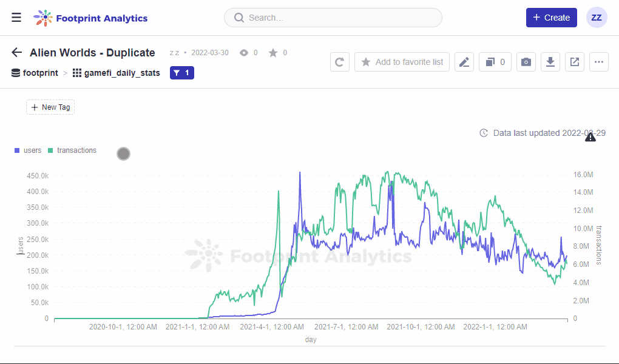This screenshot has width=619, height=364.
Task: Click the chart title Alien Worlds - Duplicate
Action: (x=92, y=53)
